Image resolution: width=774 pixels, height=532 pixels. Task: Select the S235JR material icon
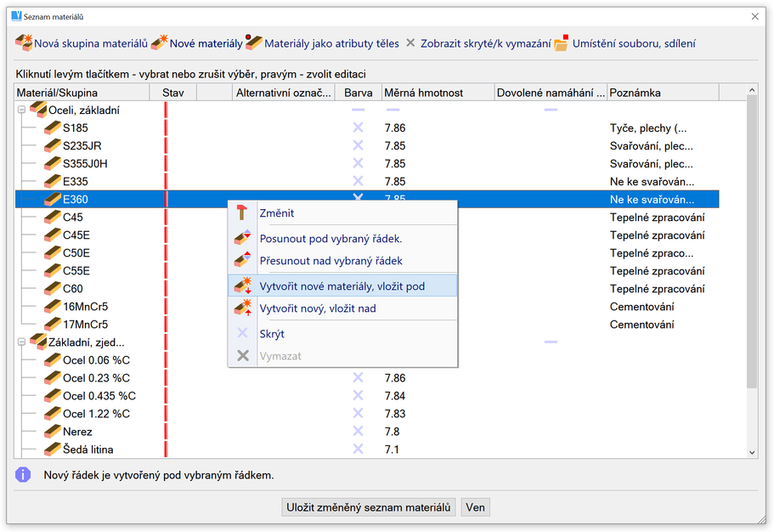pyautogui.click(x=53, y=146)
